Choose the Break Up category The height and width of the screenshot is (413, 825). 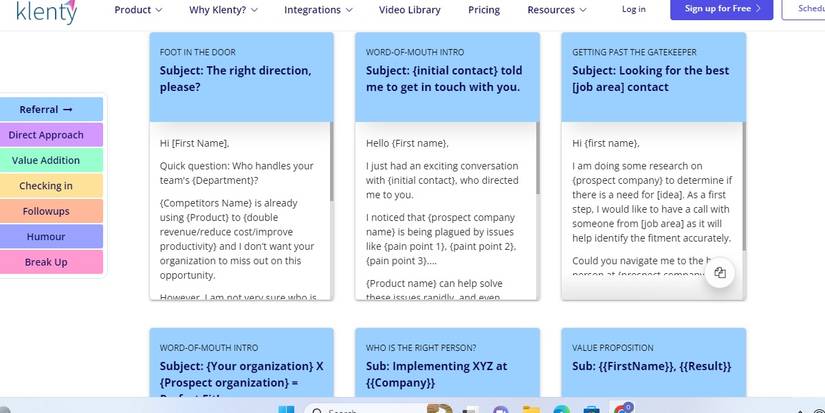(46, 262)
